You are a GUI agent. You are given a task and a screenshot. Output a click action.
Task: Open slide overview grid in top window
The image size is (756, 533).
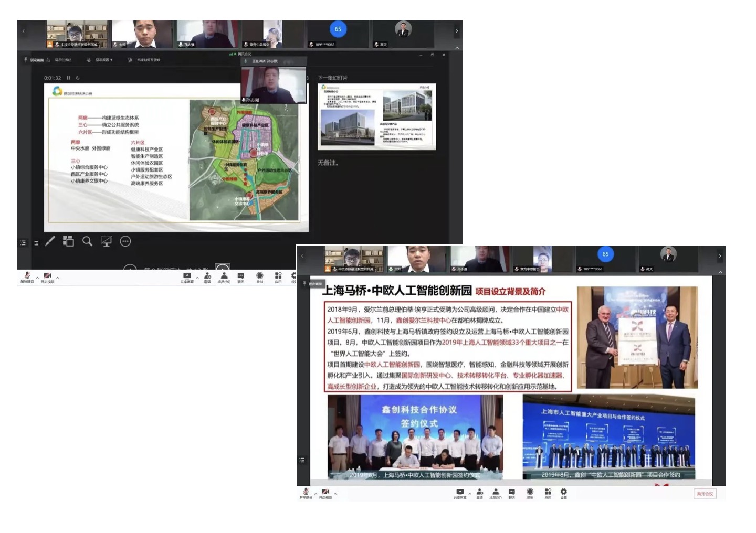coord(68,241)
